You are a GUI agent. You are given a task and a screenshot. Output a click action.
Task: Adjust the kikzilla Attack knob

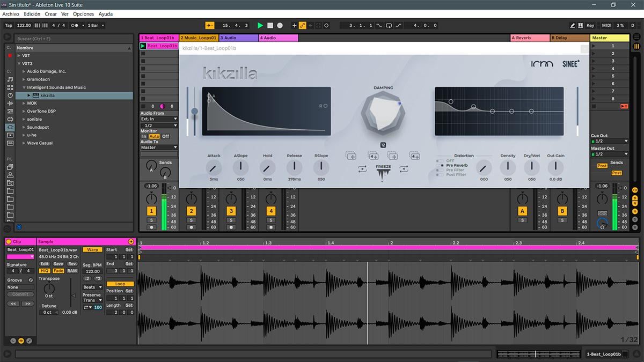(214, 167)
